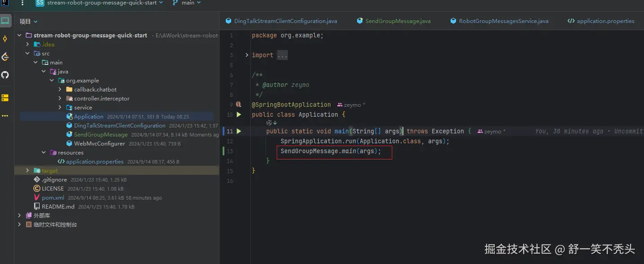
Task: Switch to DingTalkStreamClientConfiguration.java tab
Action: pyautogui.click(x=282, y=21)
